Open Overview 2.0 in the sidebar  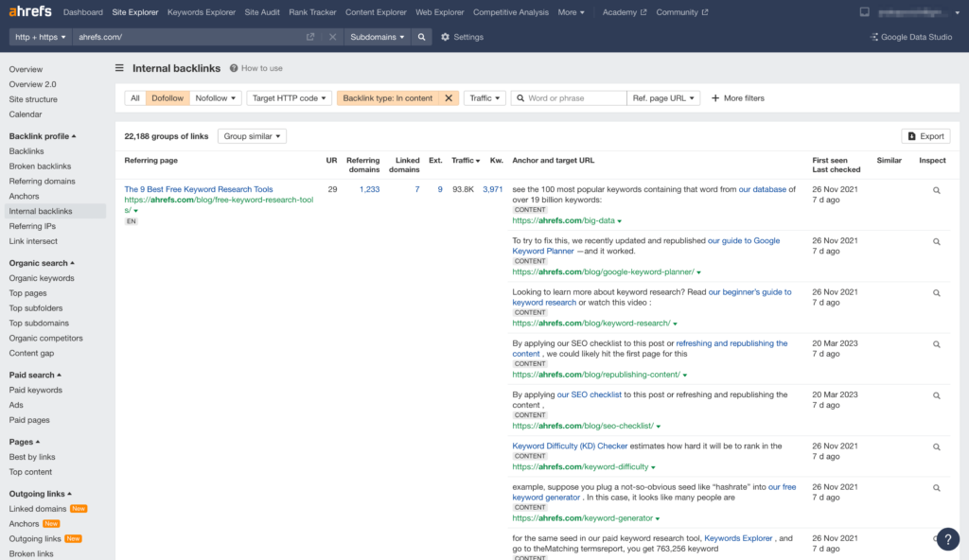[32, 84]
